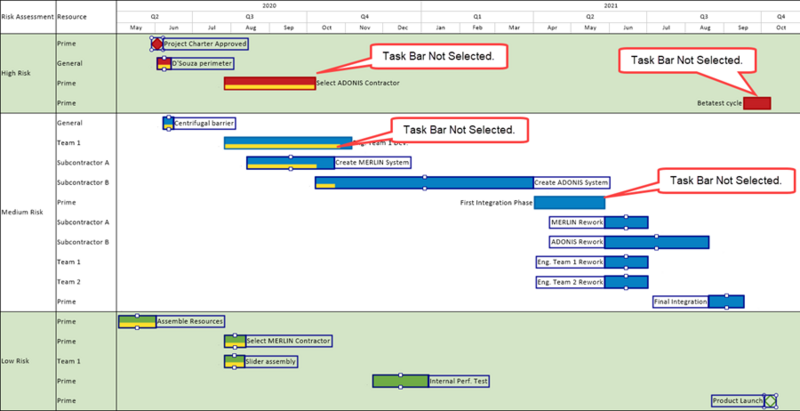Image resolution: width=800 pixels, height=411 pixels.
Task: Select the red Betatest cycle task bar
Action: point(757,103)
